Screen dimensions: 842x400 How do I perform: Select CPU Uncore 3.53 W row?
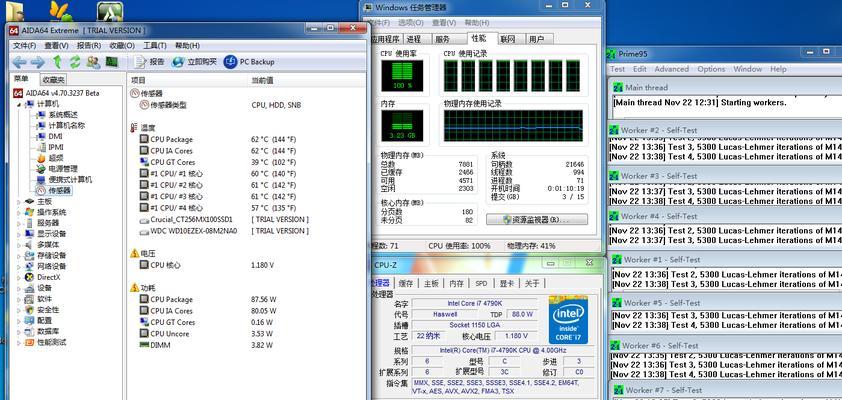247,334
